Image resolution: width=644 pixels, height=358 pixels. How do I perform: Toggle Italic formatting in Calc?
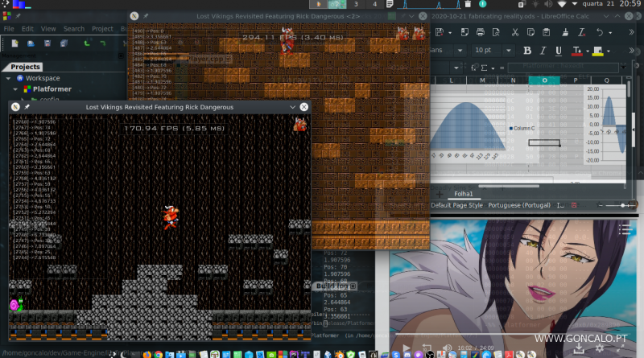pyautogui.click(x=543, y=51)
